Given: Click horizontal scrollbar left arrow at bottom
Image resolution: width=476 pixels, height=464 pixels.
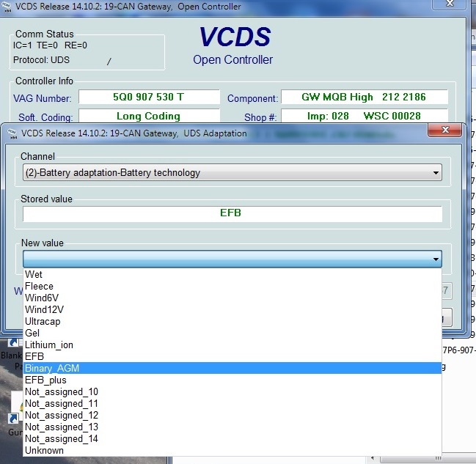Looking at the screenshot, I should 373,459.
